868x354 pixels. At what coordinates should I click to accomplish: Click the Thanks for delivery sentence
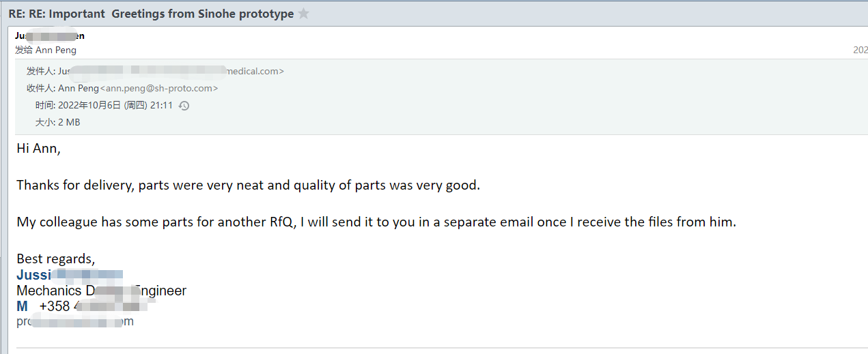[249, 185]
